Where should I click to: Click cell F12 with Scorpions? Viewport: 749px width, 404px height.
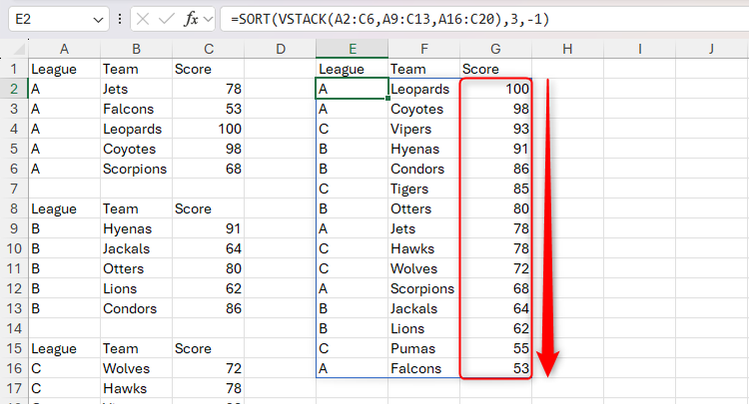pyautogui.click(x=424, y=289)
